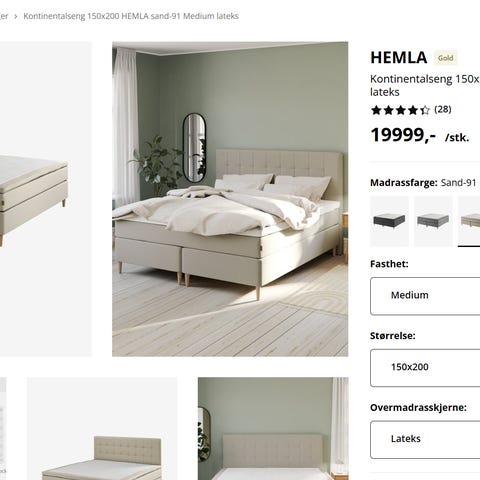Click the Kontinentalseng 150x200 HEMLA breadcrumb

(131, 16)
